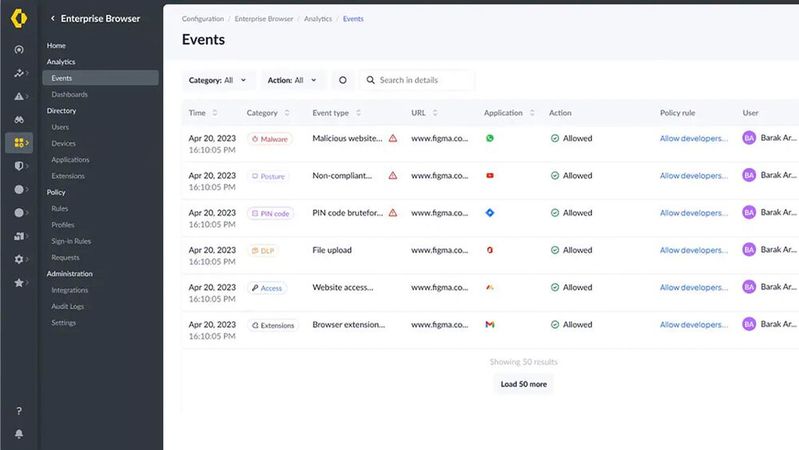Screen dimensions: 799x450
Task: Open the analytics graph icon in left rail
Action: [19, 73]
